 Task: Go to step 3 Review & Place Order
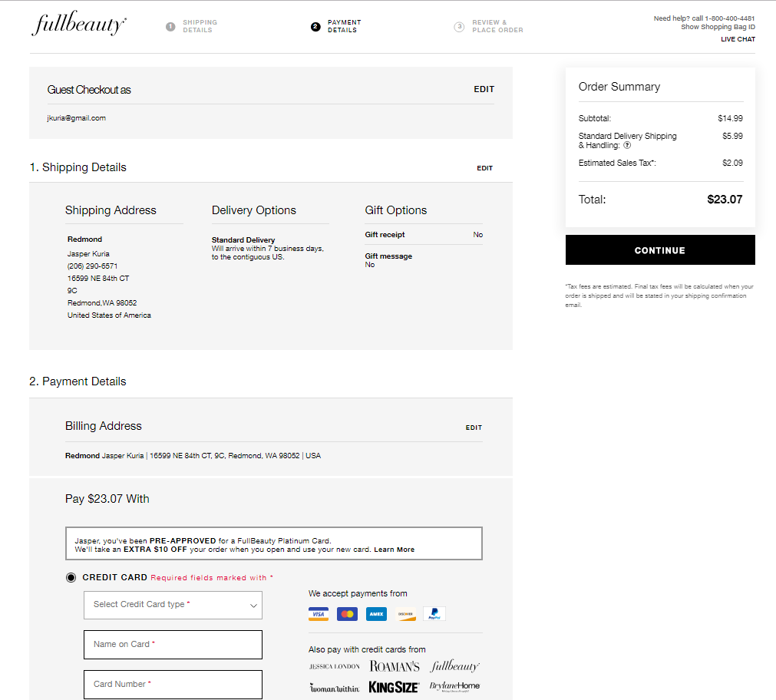pos(488,26)
